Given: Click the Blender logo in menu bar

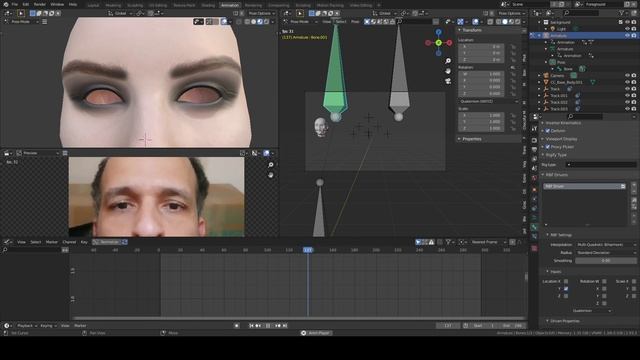Looking at the screenshot, I should [x=6, y=4].
